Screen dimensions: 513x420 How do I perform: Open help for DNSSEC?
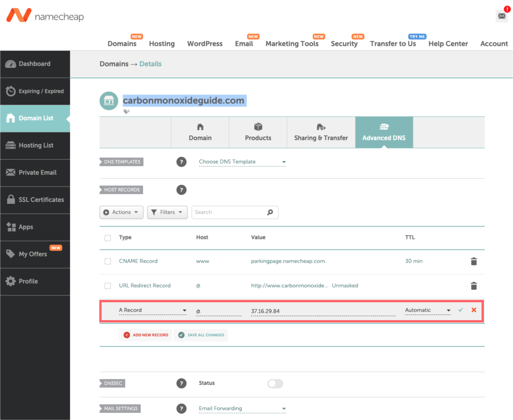point(181,383)
